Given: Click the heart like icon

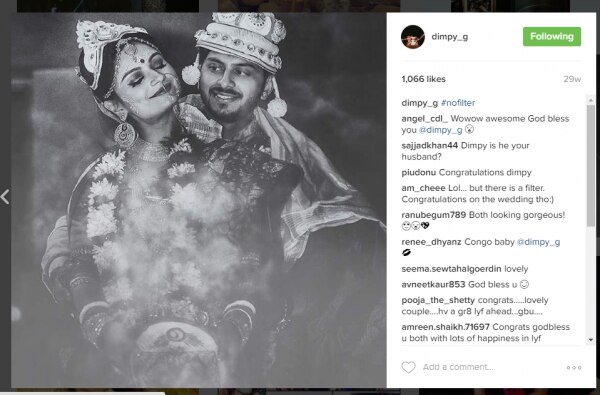Looking at the screenshot, I should 408,367.
